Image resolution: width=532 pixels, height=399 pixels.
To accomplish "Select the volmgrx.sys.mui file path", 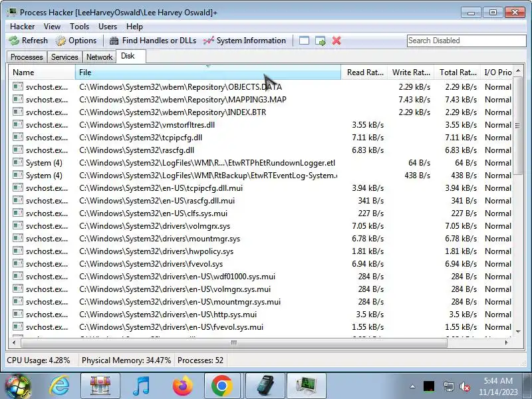I will pyautogui.click(x=175, y=289).
